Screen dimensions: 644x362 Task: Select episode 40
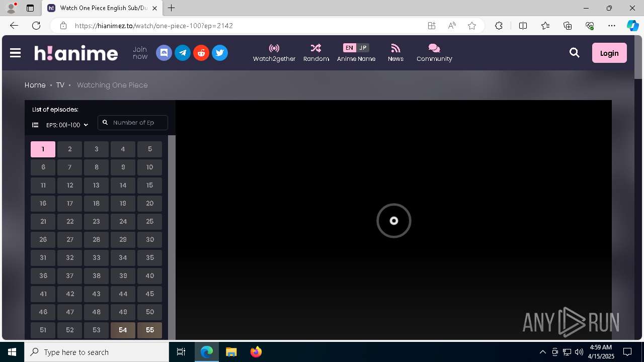(149, 276)
